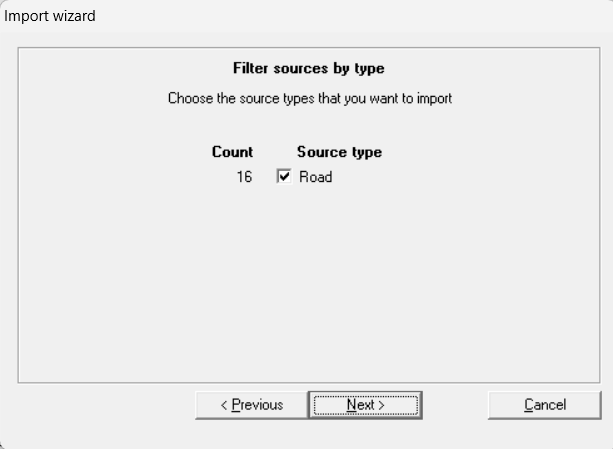This screenshot has width=613, height=449.
Task: Click the number of Road sources
Action: 244,177
